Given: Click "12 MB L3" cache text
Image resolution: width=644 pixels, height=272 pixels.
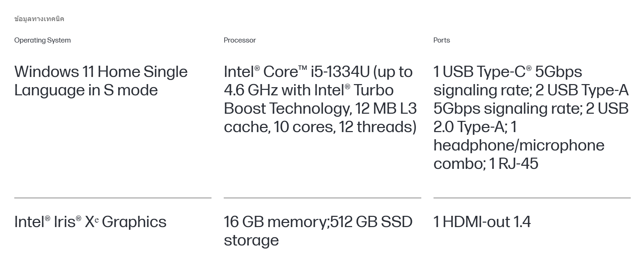Looking at the screenshot, I should (386, 109).
